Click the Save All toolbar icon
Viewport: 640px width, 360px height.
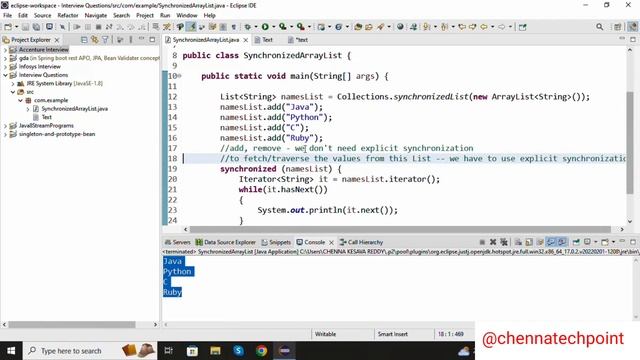(x=36, y=27)
